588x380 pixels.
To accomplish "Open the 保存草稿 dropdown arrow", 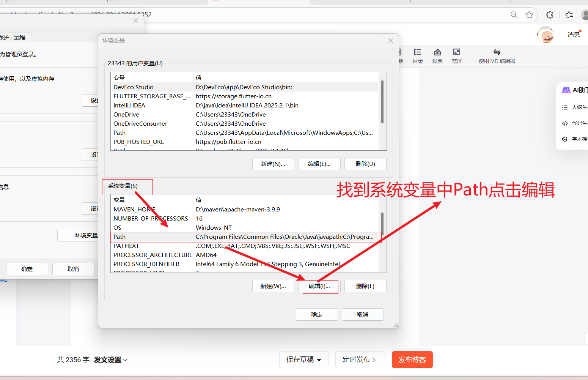I will 319,360.
